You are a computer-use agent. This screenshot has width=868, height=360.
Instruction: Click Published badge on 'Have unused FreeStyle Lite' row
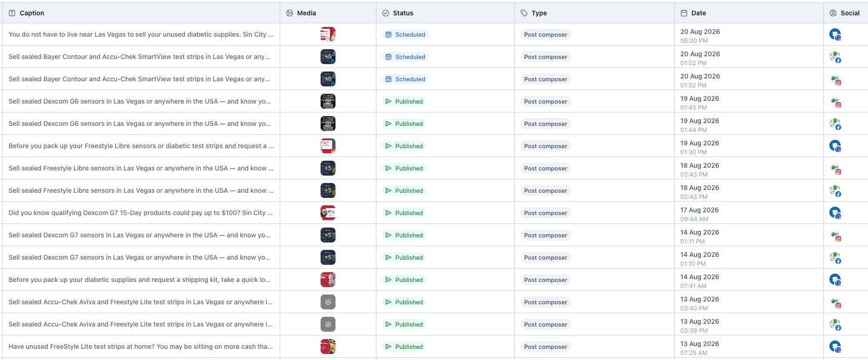[404, 347]
